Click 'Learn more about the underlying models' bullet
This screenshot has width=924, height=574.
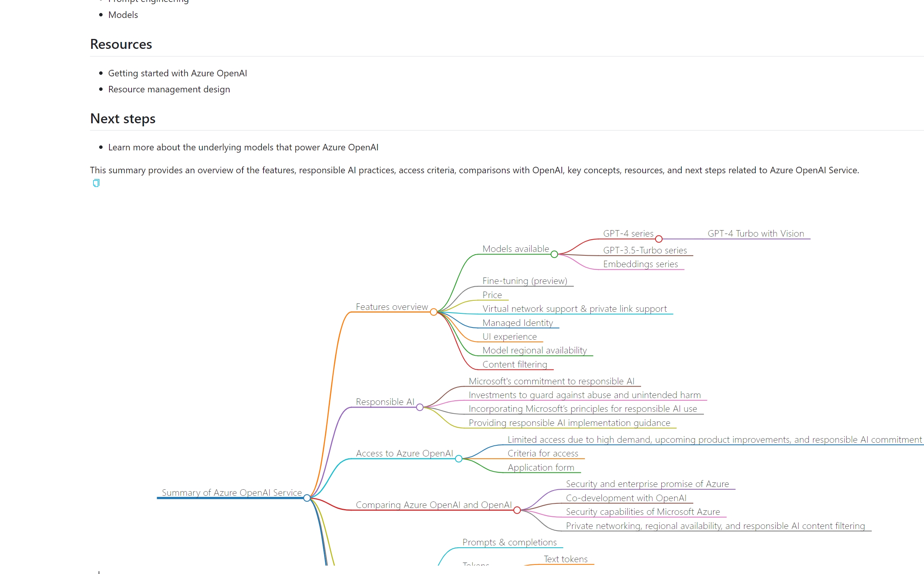(x=243, y=147)
